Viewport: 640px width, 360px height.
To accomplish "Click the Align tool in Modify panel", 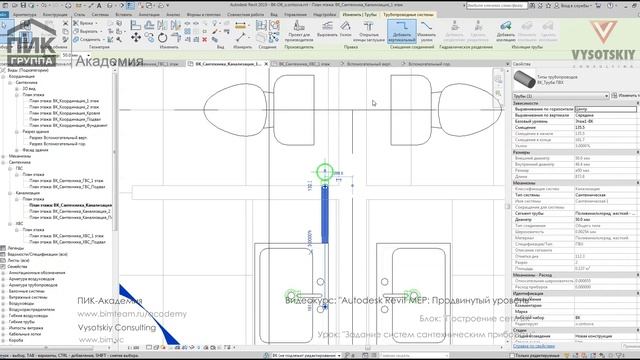I will [136, 25].
